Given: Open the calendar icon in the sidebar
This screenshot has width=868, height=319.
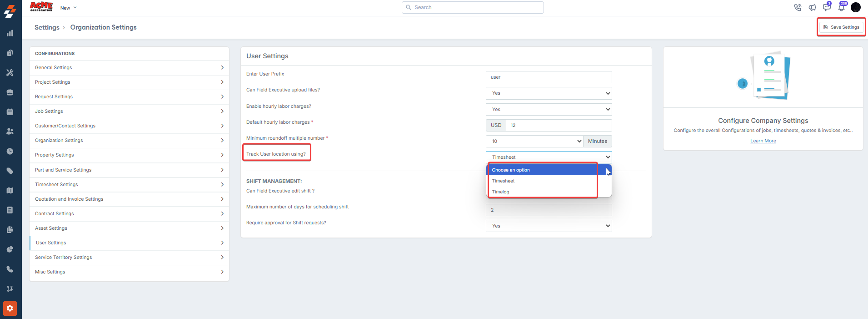Looking at the screenshot, I should point(10,111).
